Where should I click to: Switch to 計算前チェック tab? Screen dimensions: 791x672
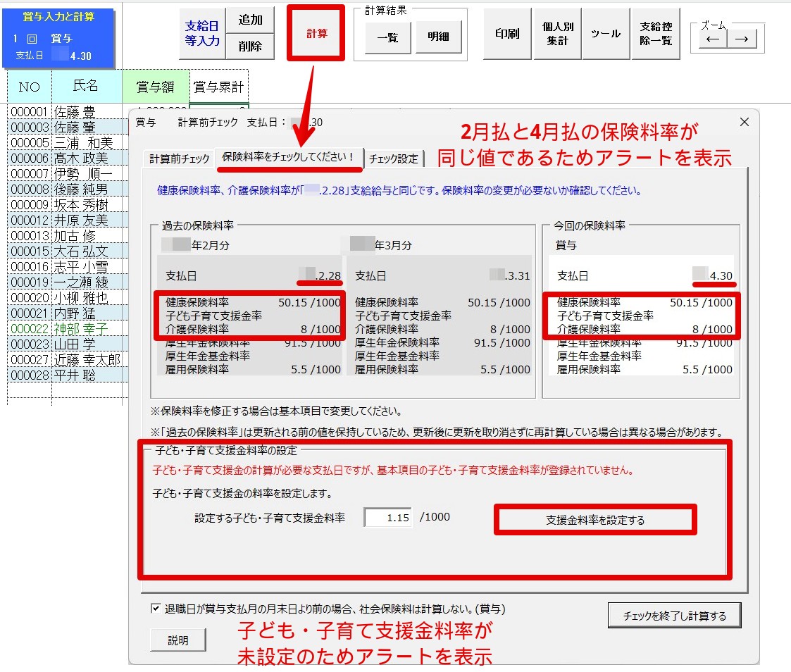pos(179,158)
